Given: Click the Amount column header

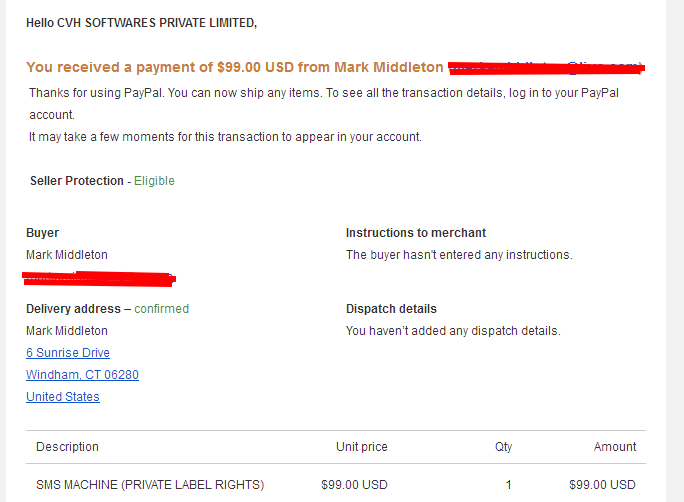Looking at the screenshot, I should [x=615, y=447].
